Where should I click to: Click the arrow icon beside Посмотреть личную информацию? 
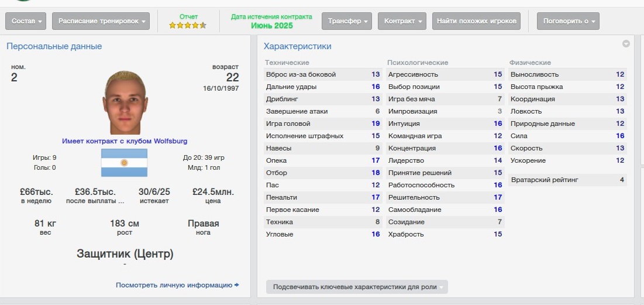237,285
